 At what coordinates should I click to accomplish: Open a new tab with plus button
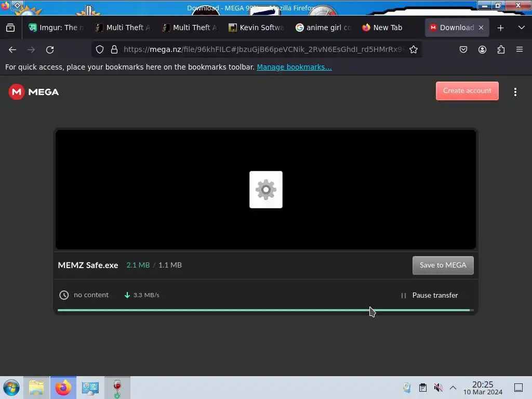click(x=500, y=28)
